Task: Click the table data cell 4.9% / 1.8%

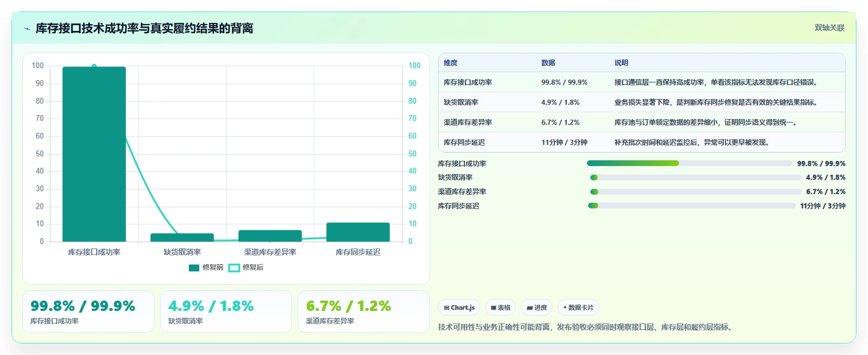Action: [x=560, y=102]
